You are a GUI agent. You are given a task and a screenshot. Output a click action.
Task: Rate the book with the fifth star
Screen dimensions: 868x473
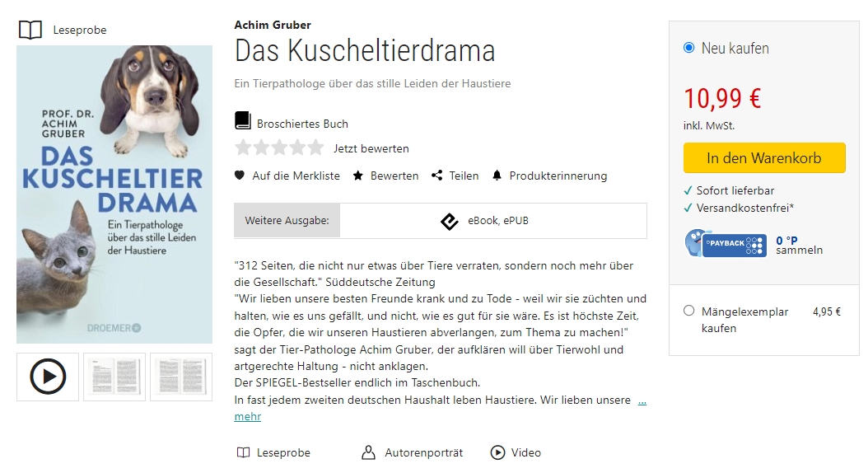pyautogui.click(x=316, y=148)
